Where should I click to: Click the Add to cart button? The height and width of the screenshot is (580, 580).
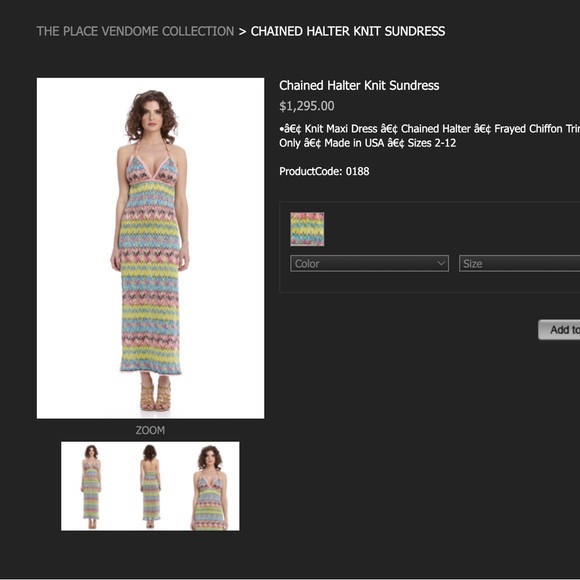coord(559,330)
